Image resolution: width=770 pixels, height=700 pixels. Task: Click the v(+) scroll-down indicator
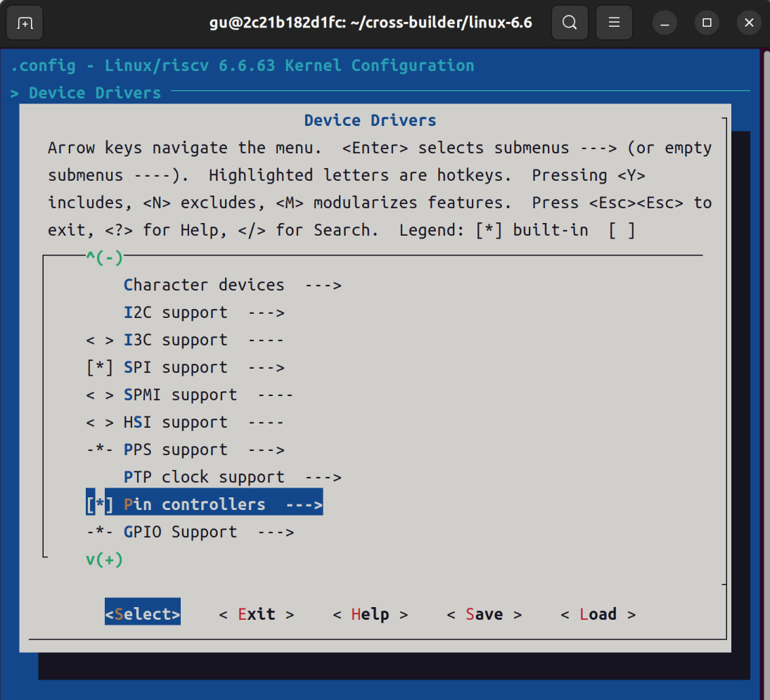104,559
